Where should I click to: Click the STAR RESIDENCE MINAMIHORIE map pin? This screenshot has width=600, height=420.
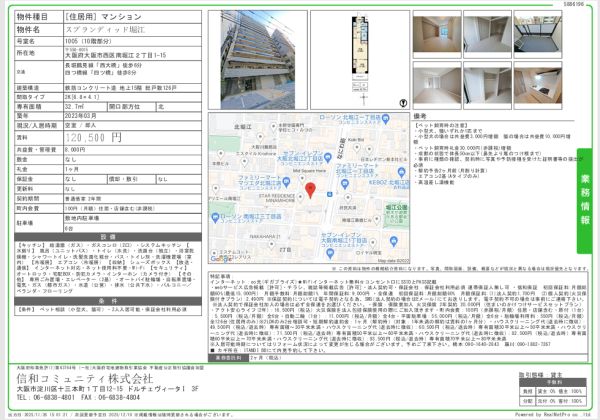(x=300, y=197)
